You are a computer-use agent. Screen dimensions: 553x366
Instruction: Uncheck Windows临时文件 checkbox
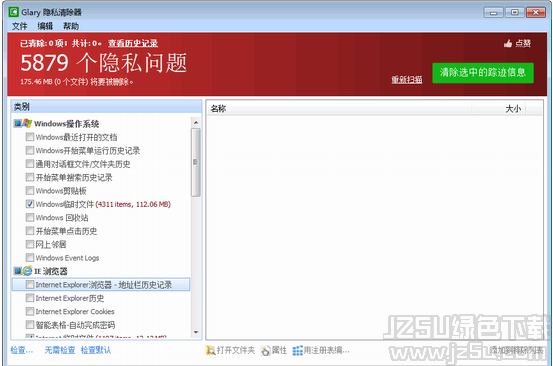pos(30,204)
